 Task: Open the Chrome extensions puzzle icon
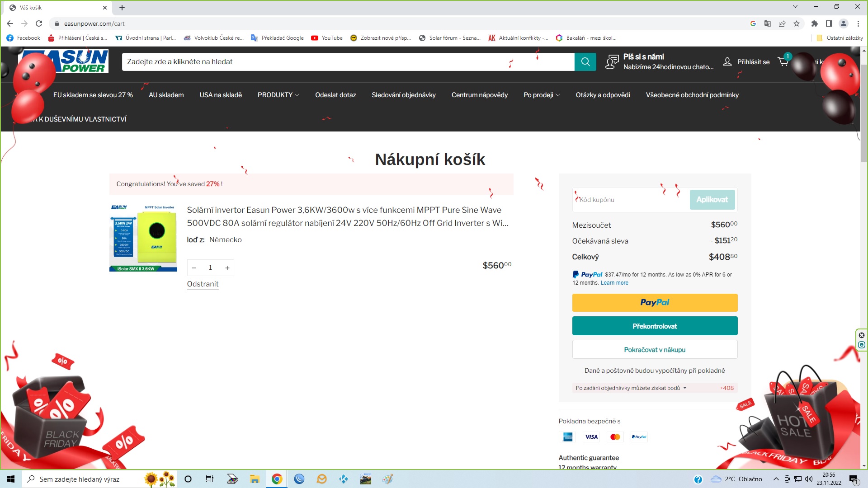click(814, 23)
